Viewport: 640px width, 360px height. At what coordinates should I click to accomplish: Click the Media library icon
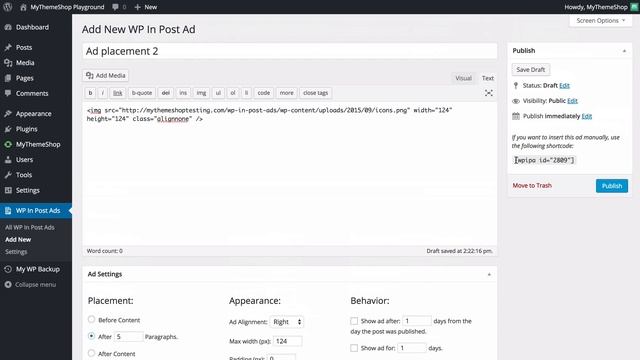click(x=8, y=62)
